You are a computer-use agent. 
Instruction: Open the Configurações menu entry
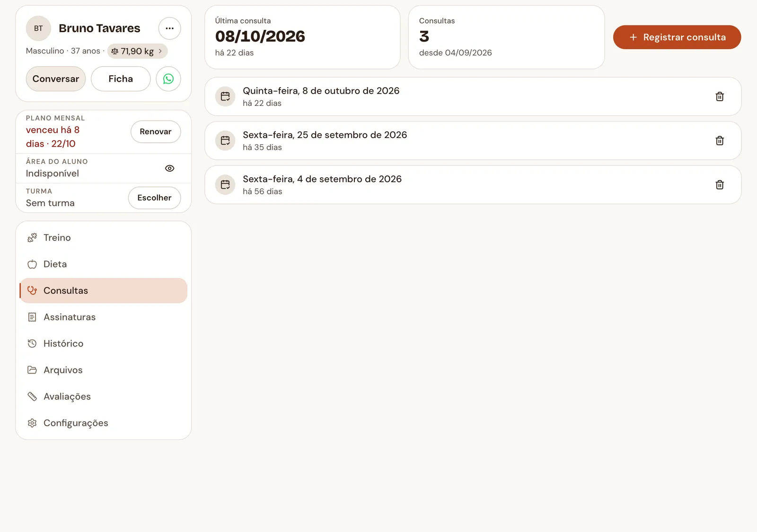(x=103, y=423)
